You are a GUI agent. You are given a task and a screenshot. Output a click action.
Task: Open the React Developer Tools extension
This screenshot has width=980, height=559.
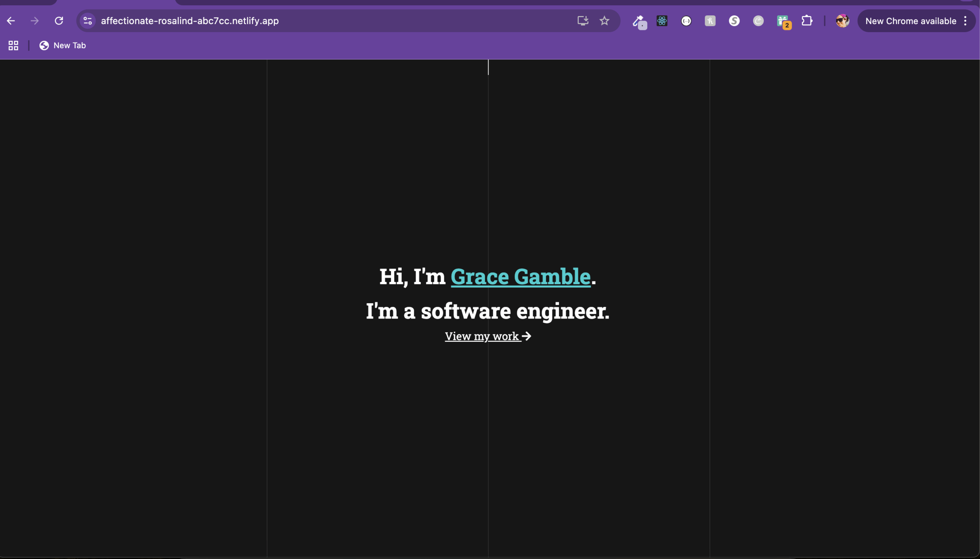tap(662, 21)
